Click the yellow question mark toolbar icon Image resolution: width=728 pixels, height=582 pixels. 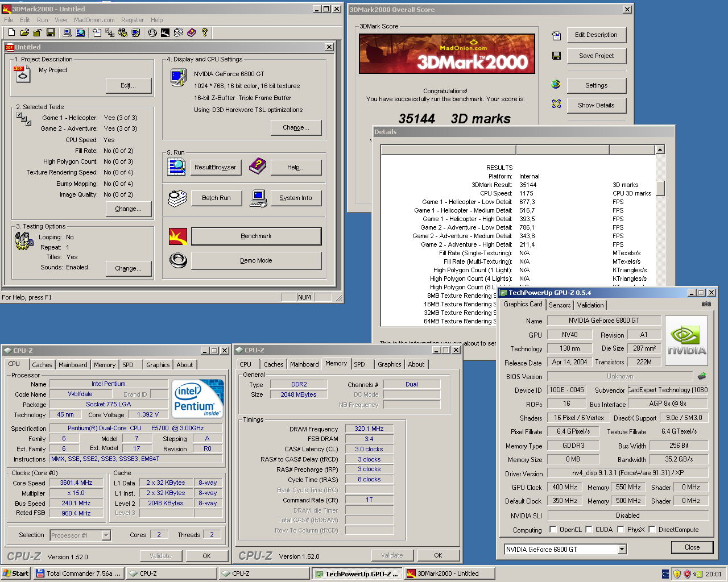205,33
